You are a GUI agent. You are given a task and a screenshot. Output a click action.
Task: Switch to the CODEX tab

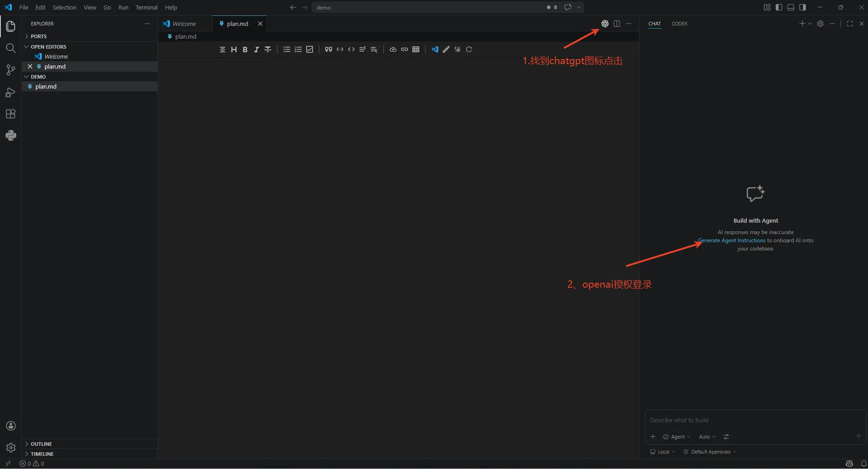point(679,24)
